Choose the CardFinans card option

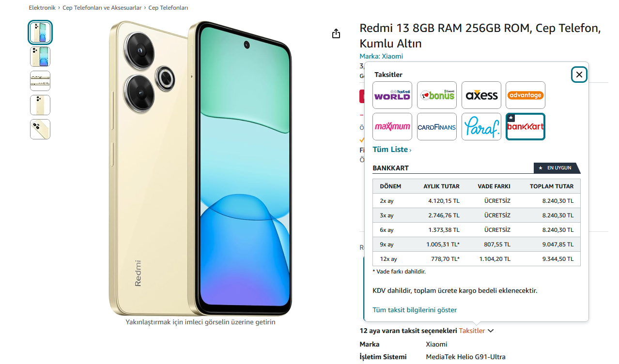[x=437, y=127]
